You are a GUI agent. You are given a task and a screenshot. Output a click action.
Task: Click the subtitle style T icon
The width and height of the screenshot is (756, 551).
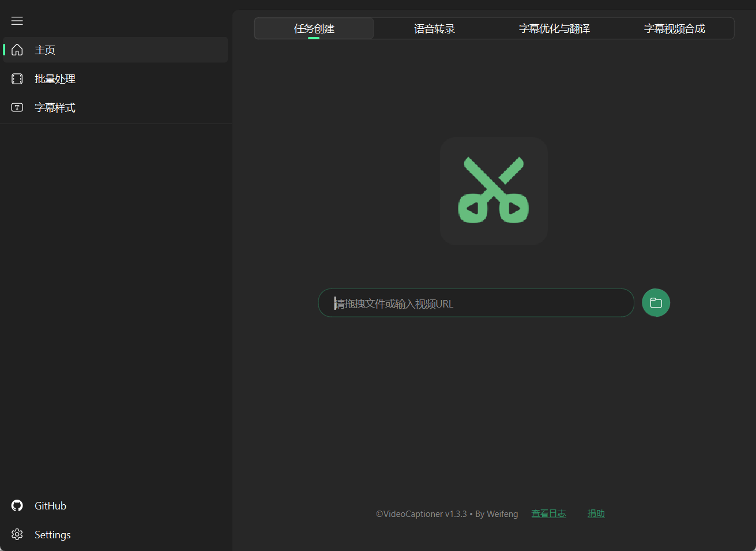click(17, 107)
